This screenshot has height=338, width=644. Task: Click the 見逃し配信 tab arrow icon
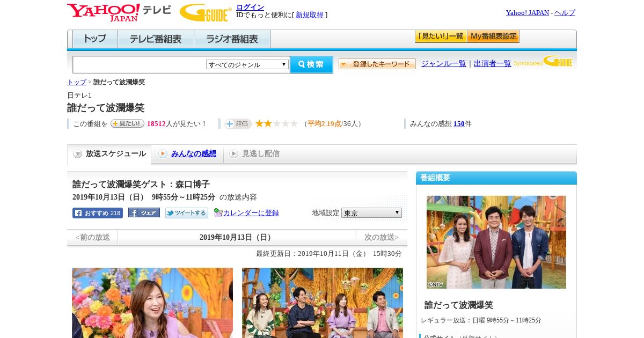point(233,154)
